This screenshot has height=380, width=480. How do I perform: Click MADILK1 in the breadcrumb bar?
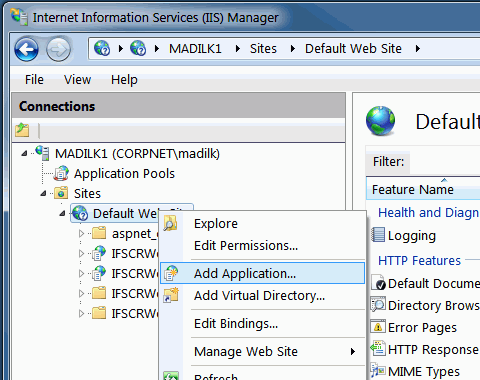point(195,49)
